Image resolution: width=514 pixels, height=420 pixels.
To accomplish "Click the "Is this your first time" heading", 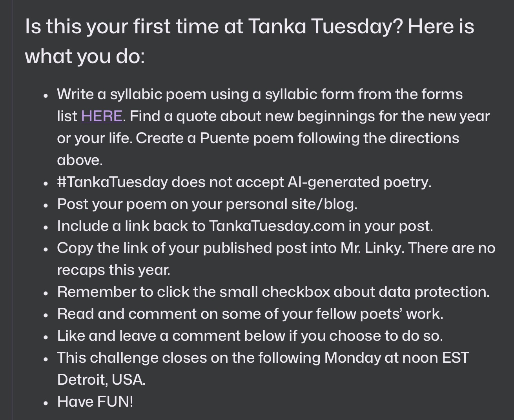I will (x=250, y=27).
